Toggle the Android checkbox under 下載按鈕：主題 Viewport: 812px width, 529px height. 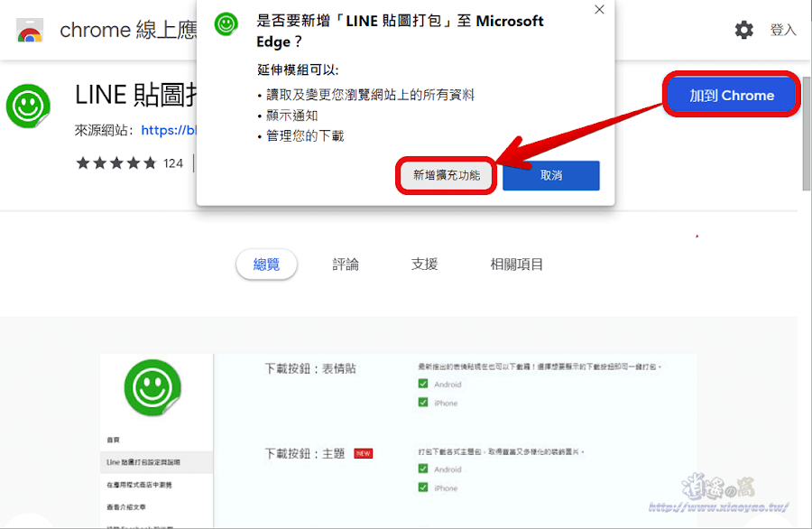pyautogui.click(x=423, y=469)
